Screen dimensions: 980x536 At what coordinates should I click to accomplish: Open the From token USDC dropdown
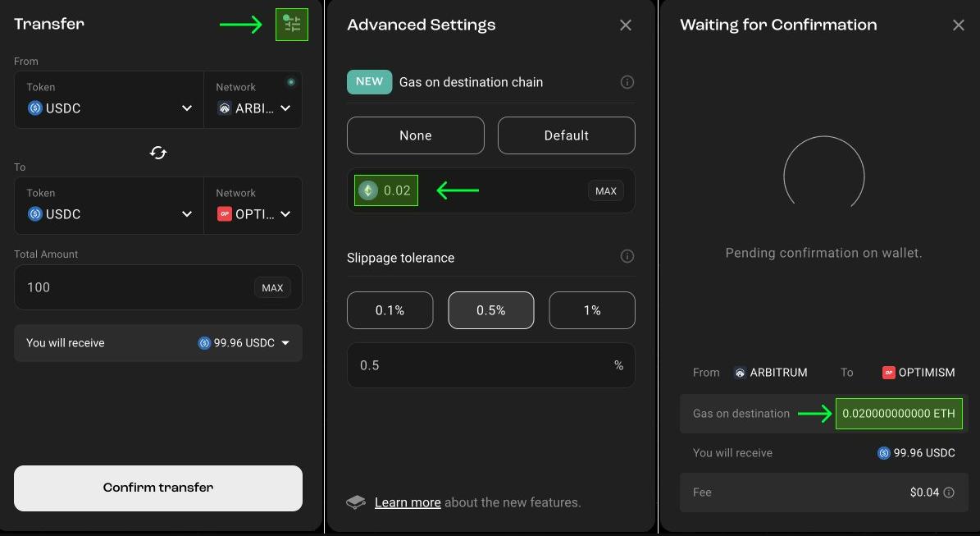point(109,108)
